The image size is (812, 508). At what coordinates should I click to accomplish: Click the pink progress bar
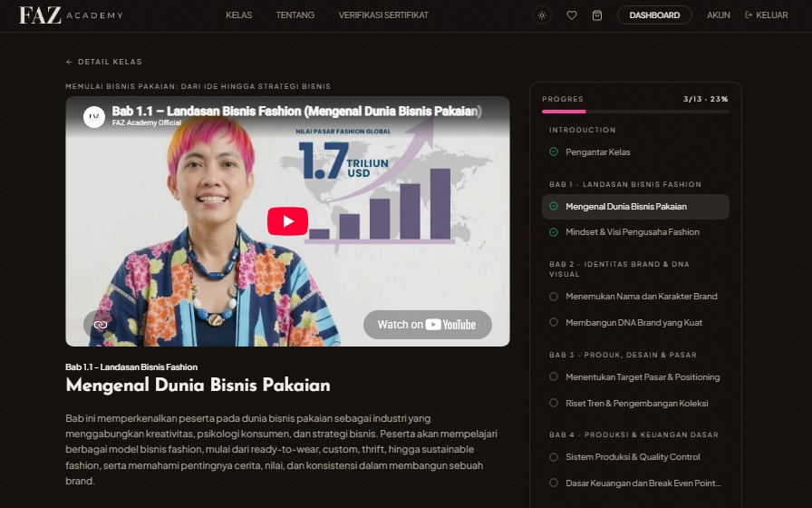pos(564,112)
